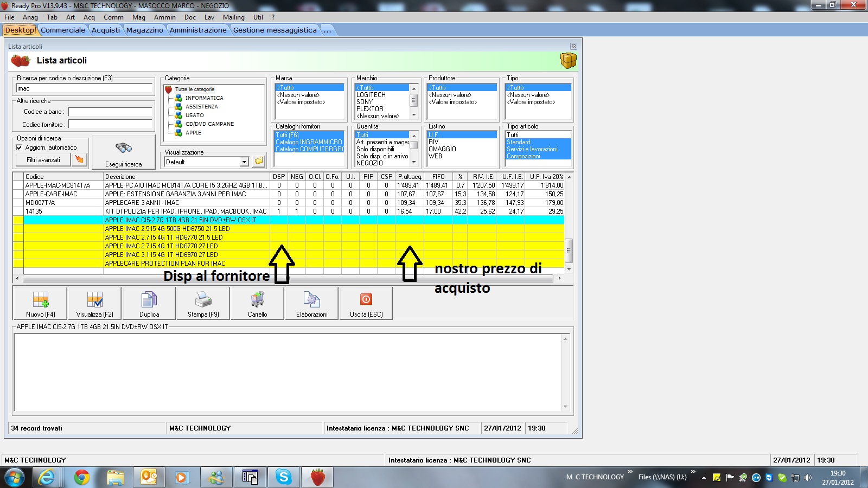The width and height of the screenshot is (868, 488).
Task: Run the search with Esegui ricerca binoculars
Action: coord(124,152)
